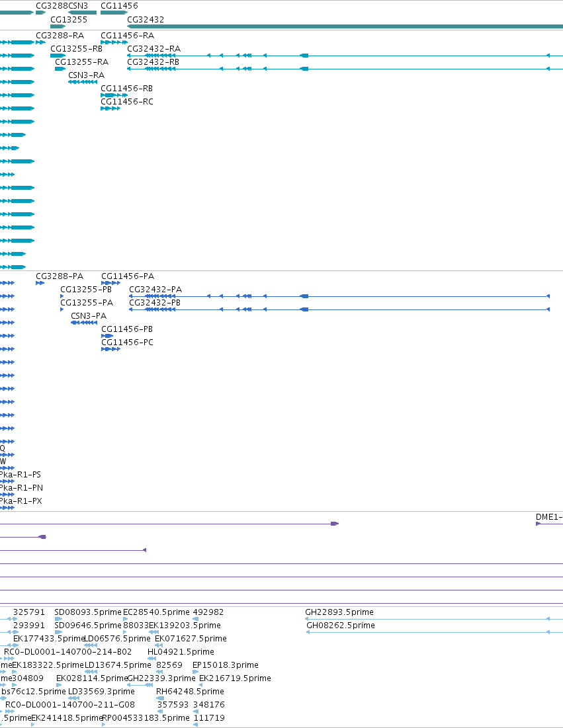
Task: Click protein label CG32432-PA
Action: [155, 289]
